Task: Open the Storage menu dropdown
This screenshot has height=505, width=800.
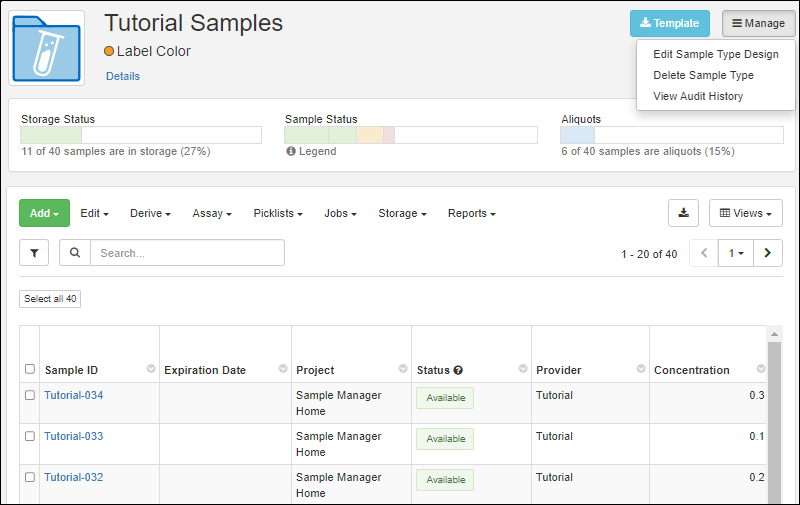Action: [x=402, y=213]
